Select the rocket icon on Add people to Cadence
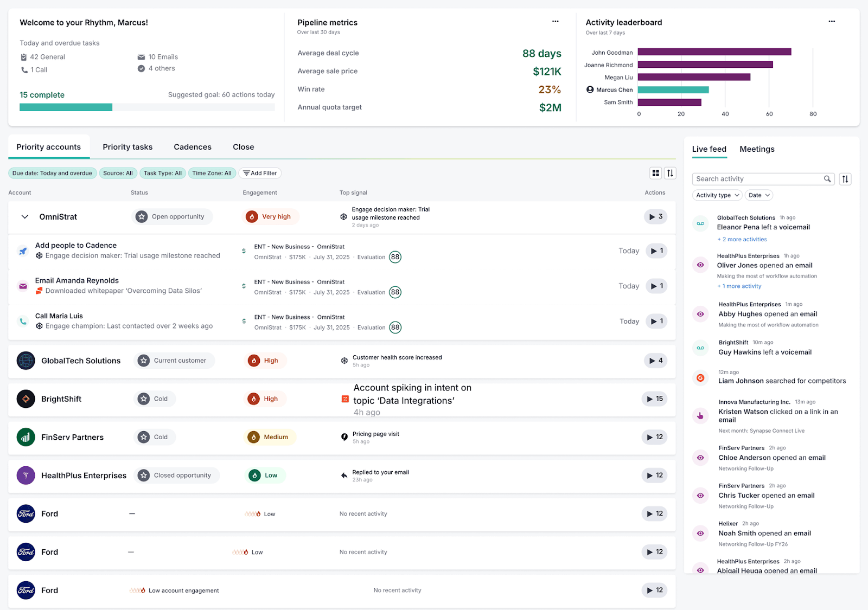Screen dimensions: 868x610 [x=22, y=251]
